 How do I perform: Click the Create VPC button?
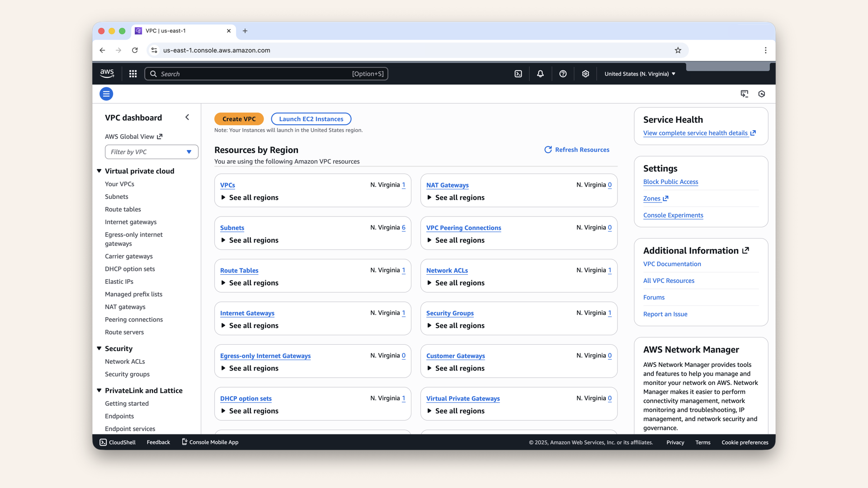pos(239,119)
